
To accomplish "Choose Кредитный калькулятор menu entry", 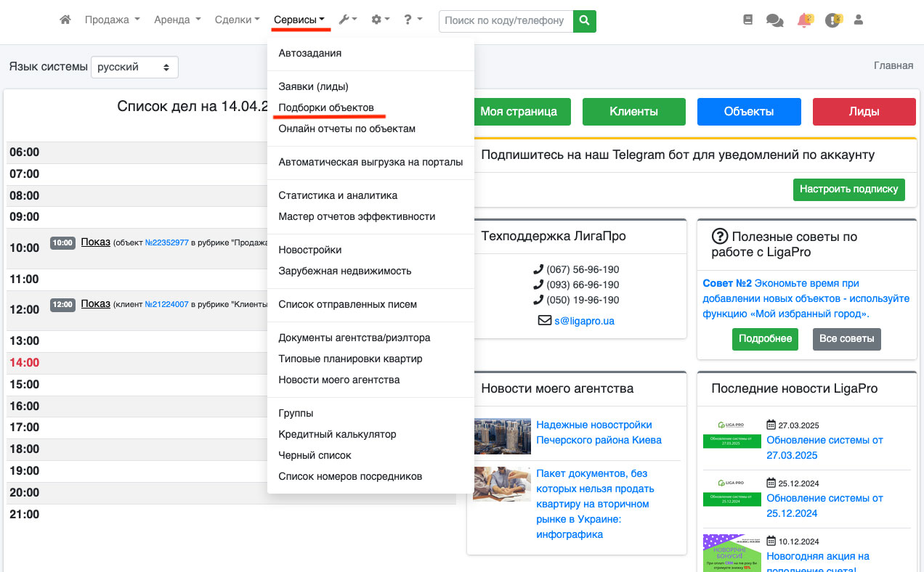I will click(337, 434).
